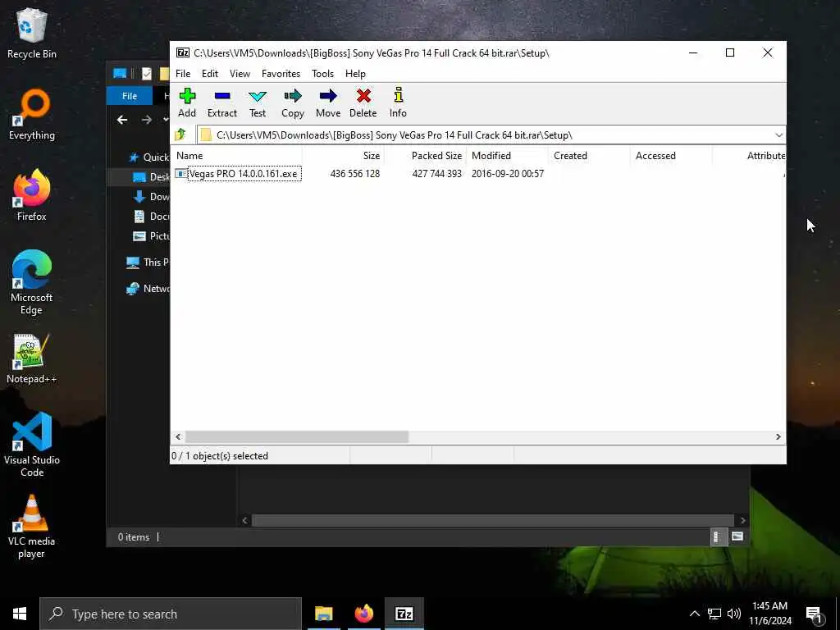Screen dimensions: 840x630
Task: Open the Favorites menu
Action: 281,73
